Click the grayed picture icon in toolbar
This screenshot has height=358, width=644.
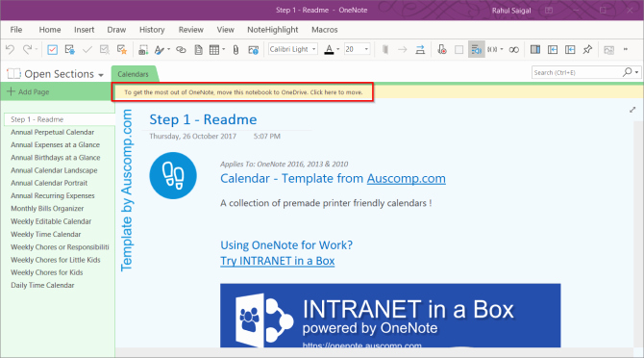[x=609, y=50]
